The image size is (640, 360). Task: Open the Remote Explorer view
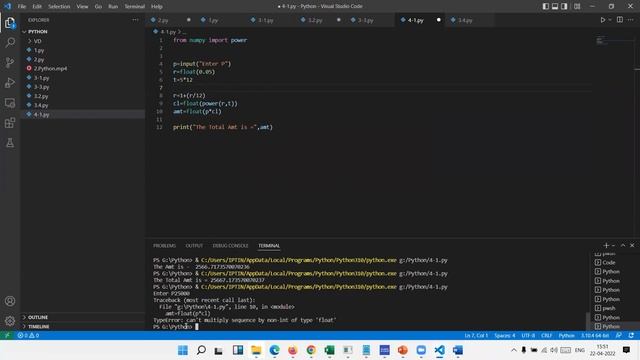(x=10, y=102)
